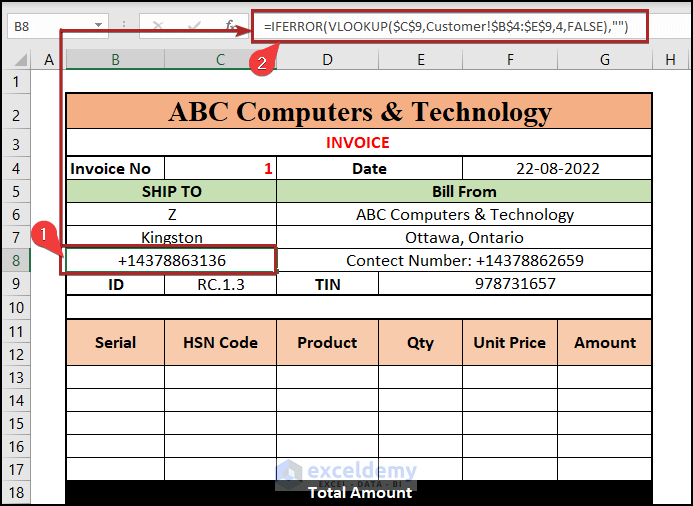Click the formula bar with IFERROR formula

(x=449, y=27)
